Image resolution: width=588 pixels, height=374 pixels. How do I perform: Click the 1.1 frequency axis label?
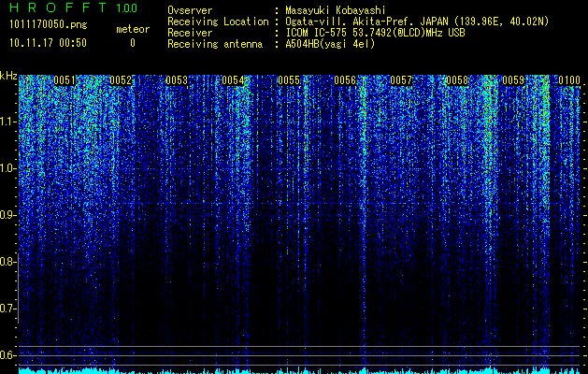7,122
